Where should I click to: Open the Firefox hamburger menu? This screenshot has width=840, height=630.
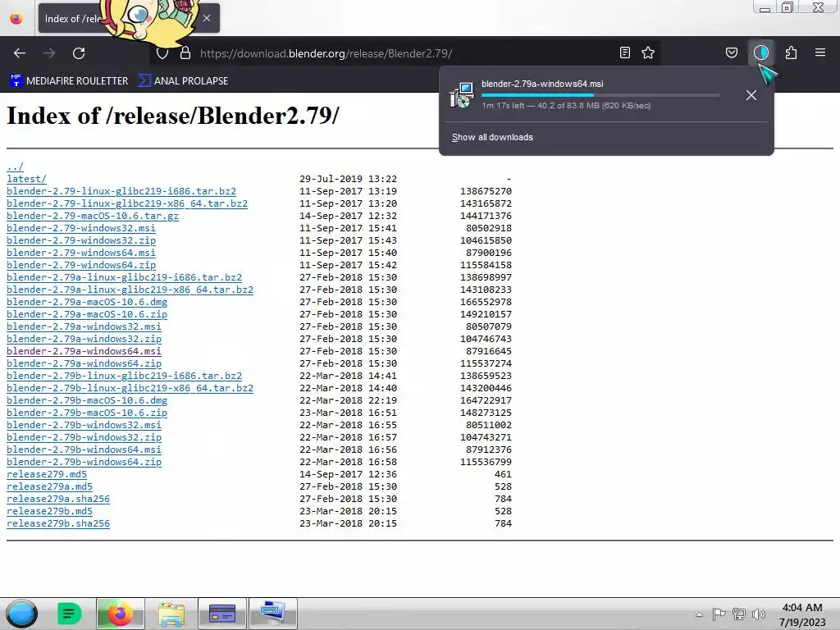pos(820,52)
